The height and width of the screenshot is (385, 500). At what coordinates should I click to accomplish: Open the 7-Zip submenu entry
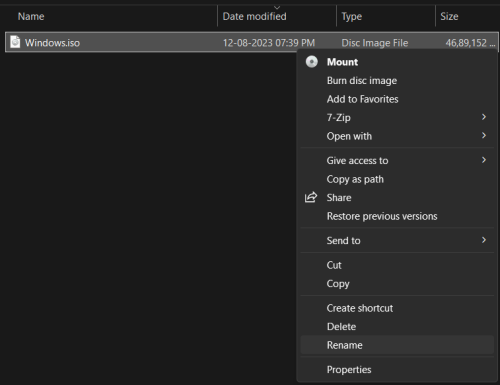tap(397, 117)
